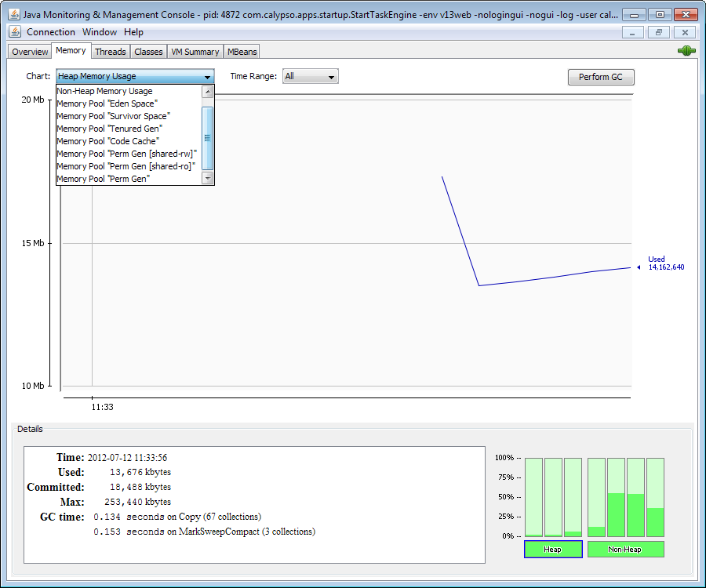Screen dimensions: 706x588
Task: Open the Classes tab
Action: [x=148, y=52]
